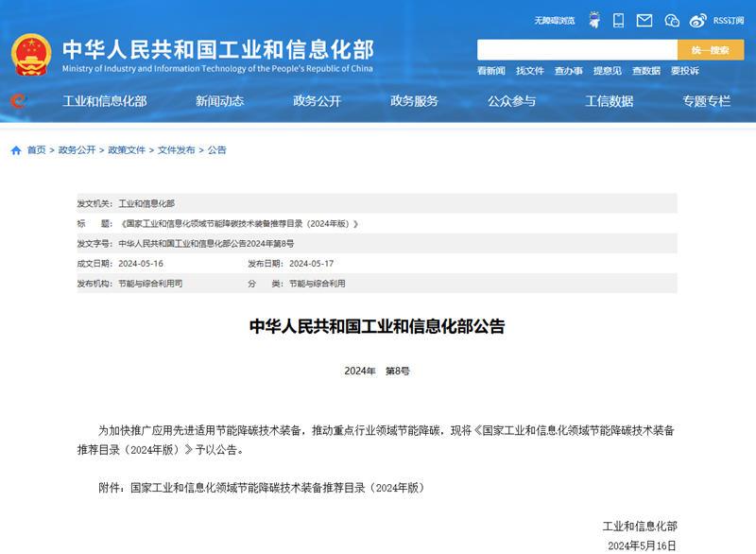Click the national emblem logo
The height and width of the screenshot is (554, 756).
[31, 55]
